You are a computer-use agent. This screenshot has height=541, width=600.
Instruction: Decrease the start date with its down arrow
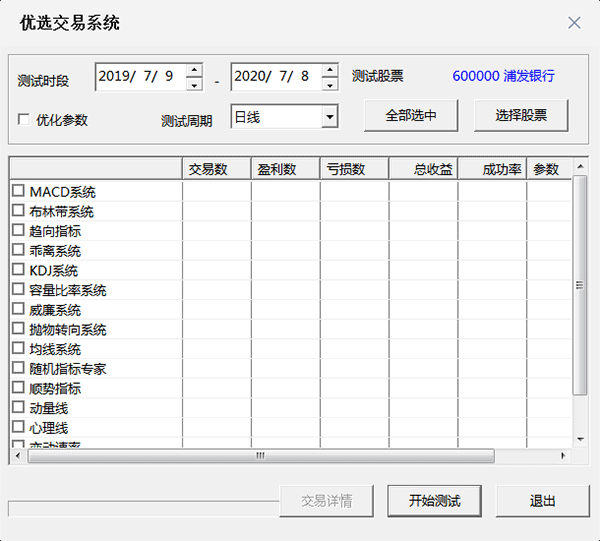[x=194, y=84]
